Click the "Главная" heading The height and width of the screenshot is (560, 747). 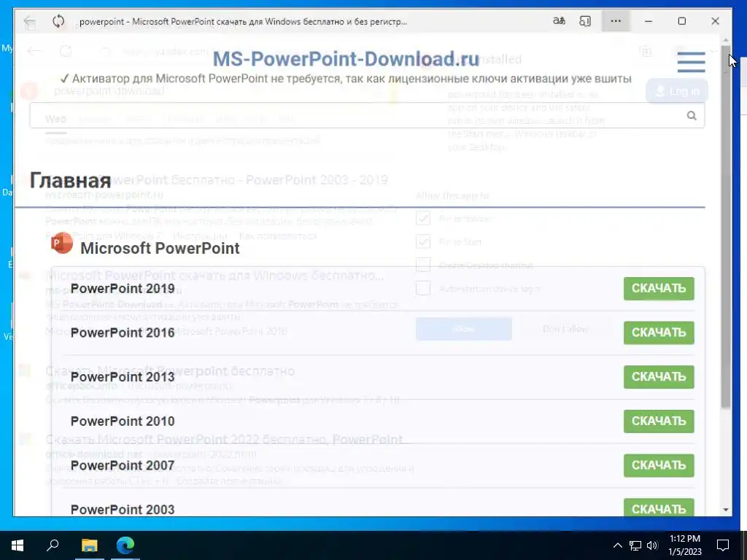pyautogui.click(x=71, y=181)
